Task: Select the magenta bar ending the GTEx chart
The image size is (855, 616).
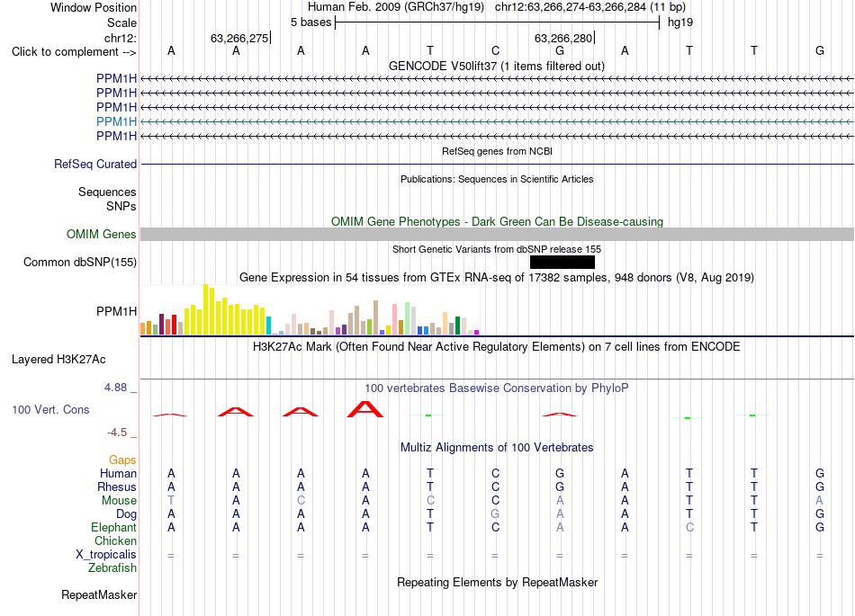Action: pos(477,332)
